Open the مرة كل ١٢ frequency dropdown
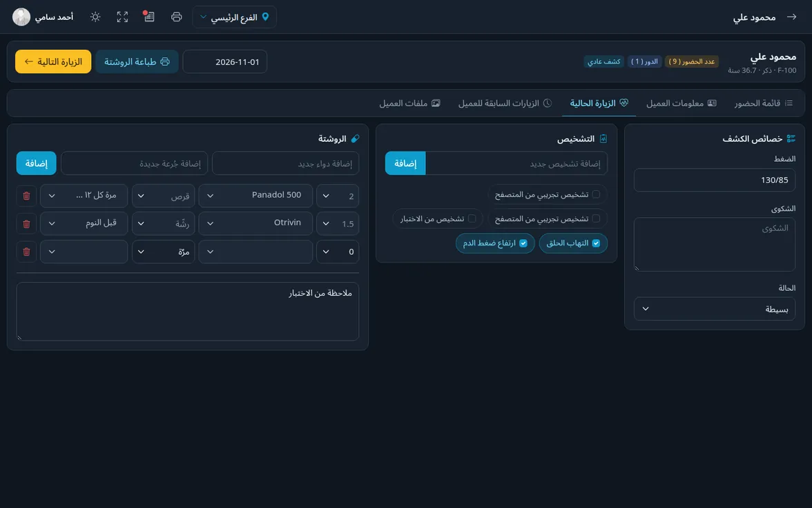 [84, 196]
